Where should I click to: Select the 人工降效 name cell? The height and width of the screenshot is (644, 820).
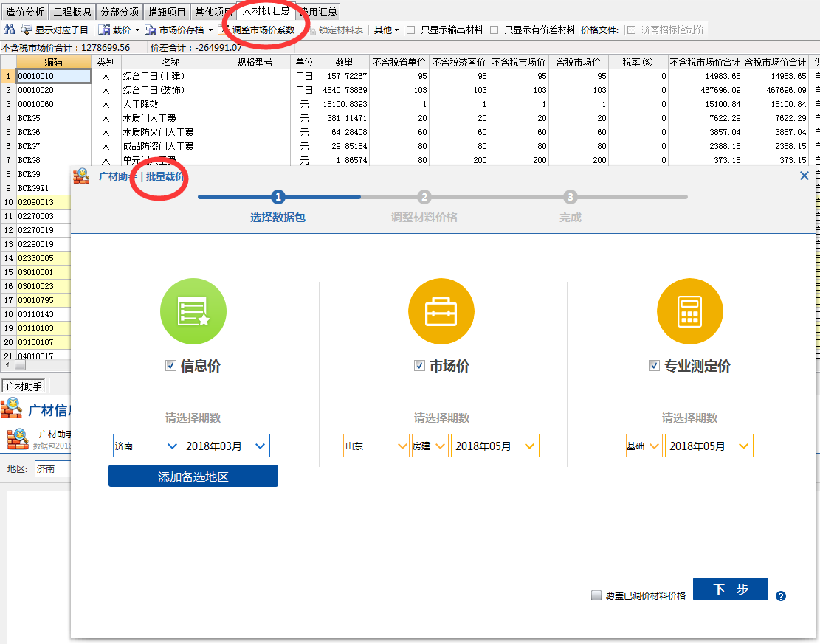pyautogui.click(x=171, y=104)
